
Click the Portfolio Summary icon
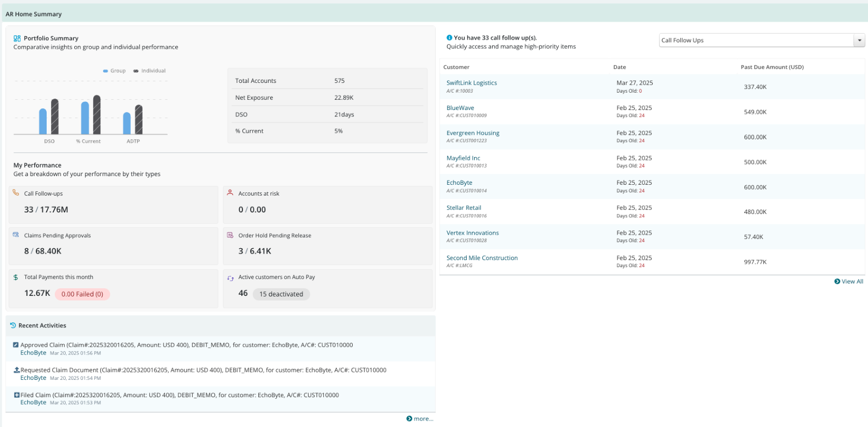(x=17, y=38)
